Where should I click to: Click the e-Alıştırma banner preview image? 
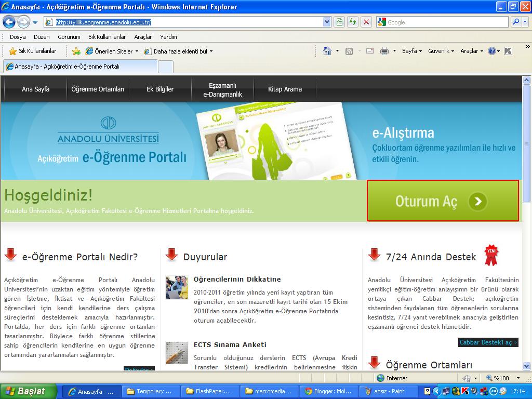click(x=276, y=141)
